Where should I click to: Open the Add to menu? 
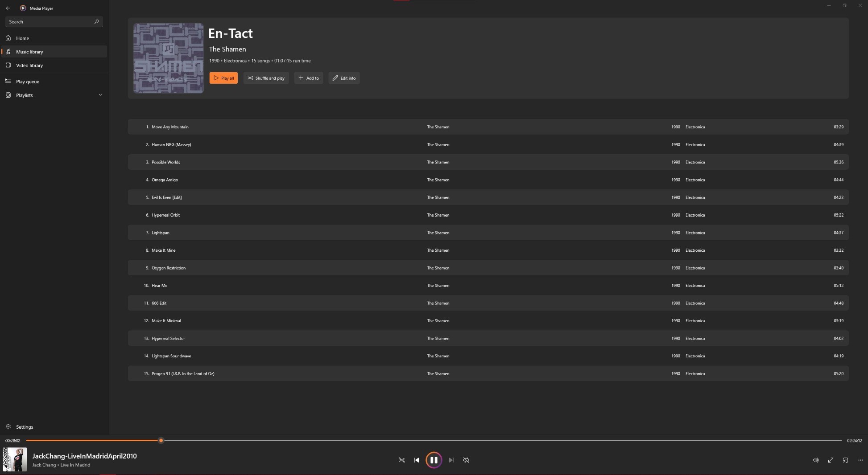[309, 78]
